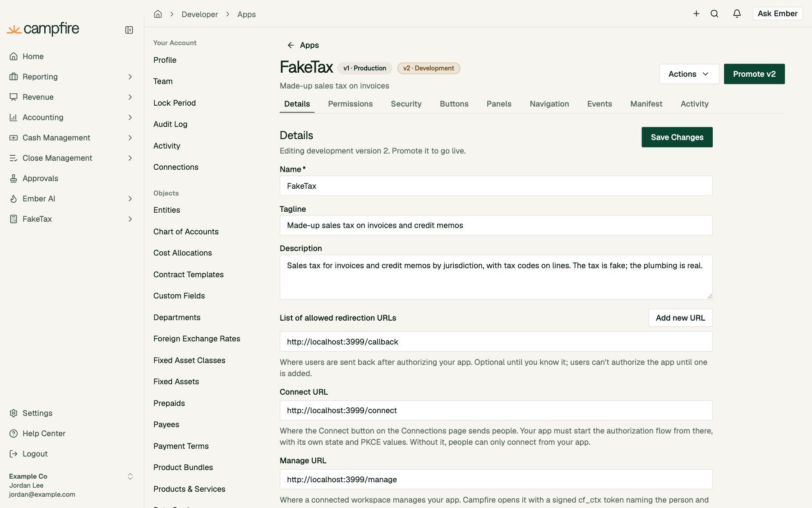Click the Approvals stamp icon
812x508 pixels.
click(x=14, y=178)
